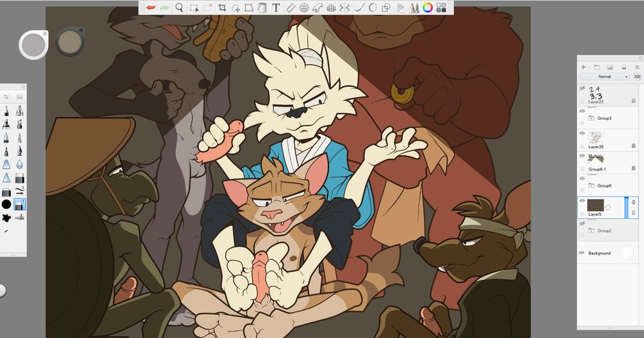
Task: Select Layer5 thumbnail in layers panel
Action: (596, 205)
